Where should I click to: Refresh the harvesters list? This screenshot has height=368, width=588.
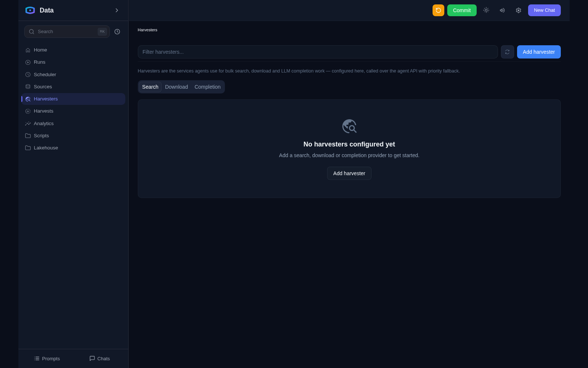click(508, 52)
